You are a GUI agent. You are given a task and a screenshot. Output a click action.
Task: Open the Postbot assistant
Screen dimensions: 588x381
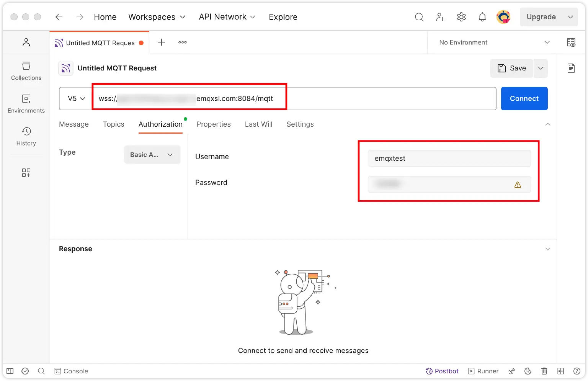[442, 371]
